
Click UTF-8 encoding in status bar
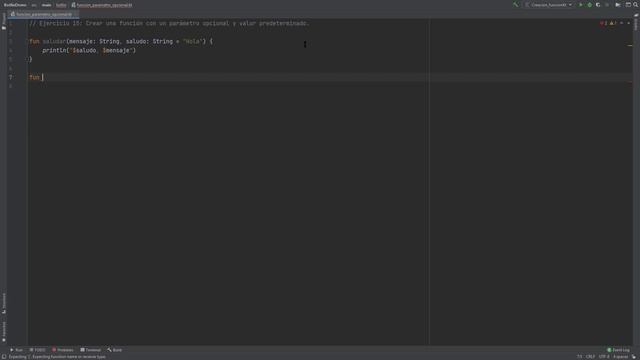604,357
